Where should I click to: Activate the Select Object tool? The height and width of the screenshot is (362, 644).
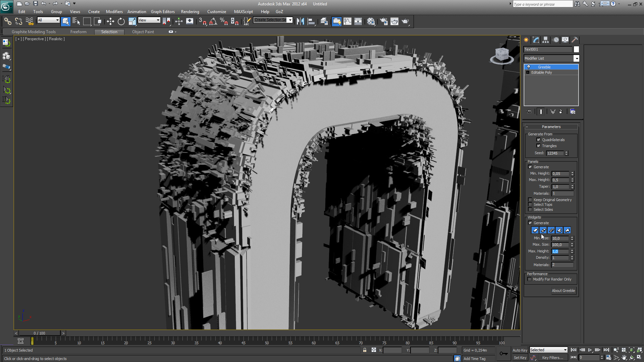pyautogui.click(x=66, y=21)
